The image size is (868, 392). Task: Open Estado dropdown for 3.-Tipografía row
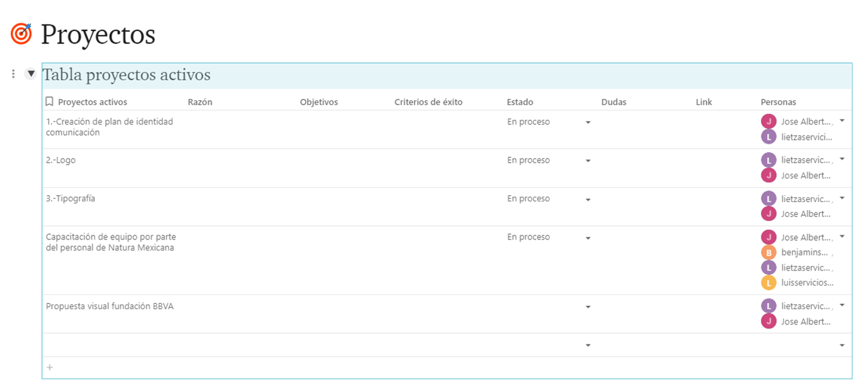[x=588, y=200]
